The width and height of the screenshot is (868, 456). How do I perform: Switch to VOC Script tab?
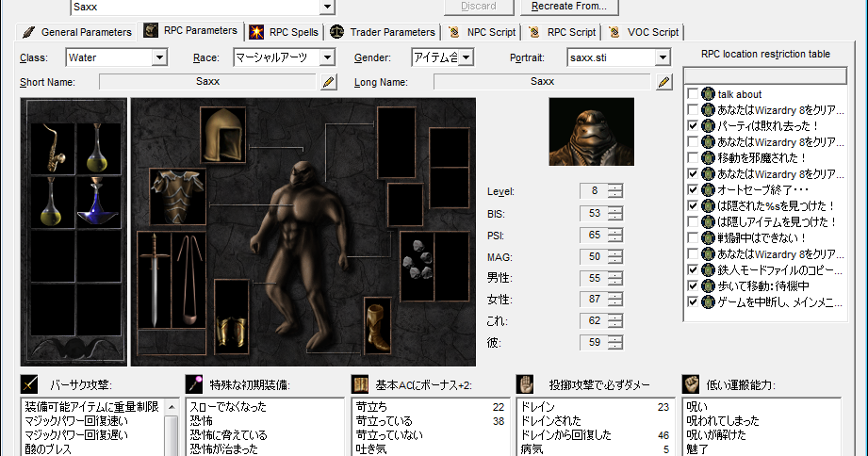(644, 32)
